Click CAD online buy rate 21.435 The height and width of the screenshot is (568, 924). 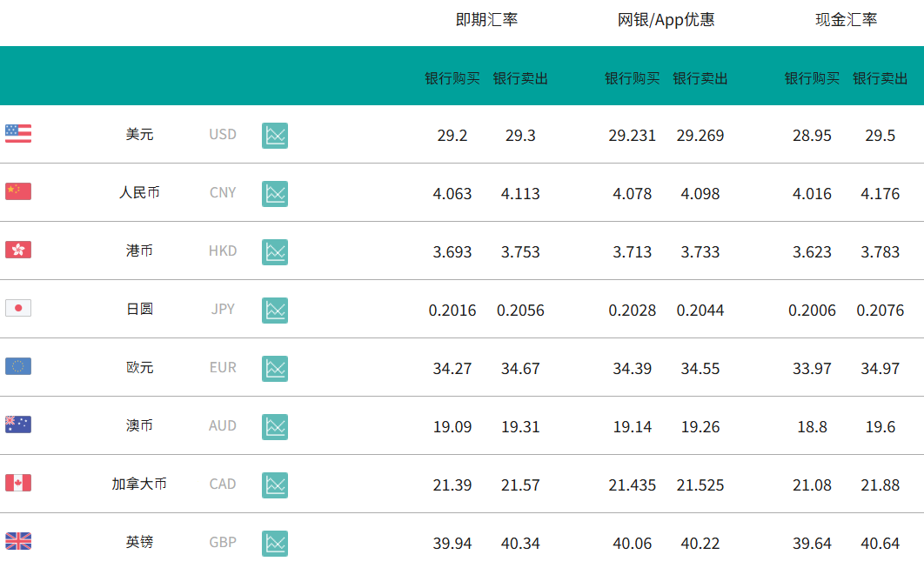632,485
